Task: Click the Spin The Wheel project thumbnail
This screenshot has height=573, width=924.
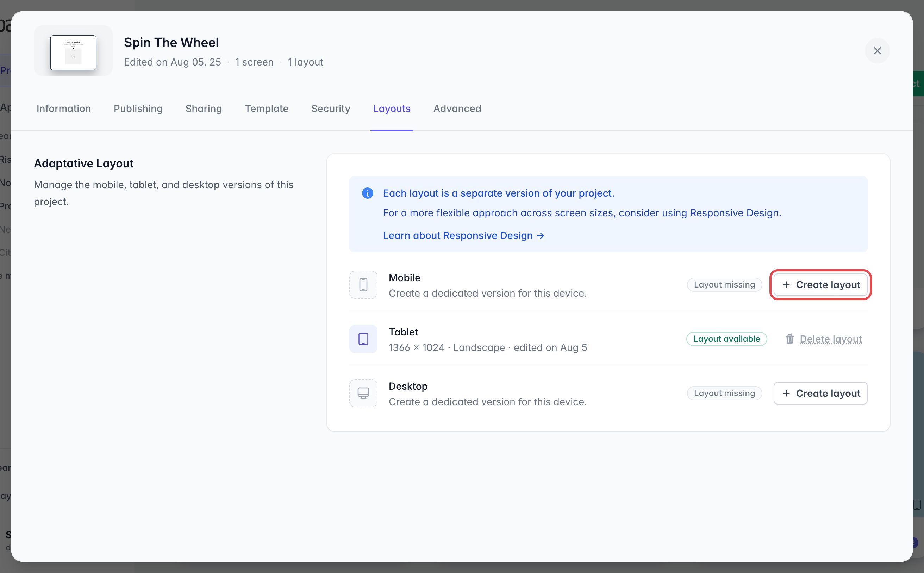Action: tap(73, 53)
